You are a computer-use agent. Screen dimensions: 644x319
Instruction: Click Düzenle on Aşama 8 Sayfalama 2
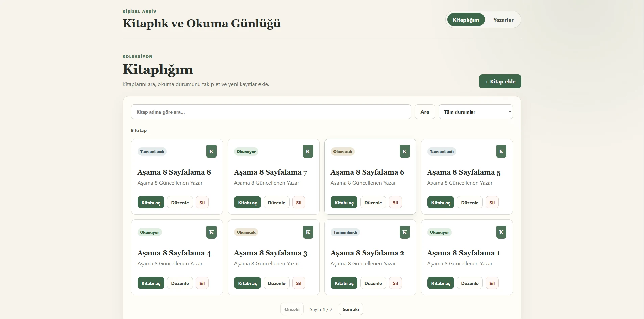[x=373, y=283]
